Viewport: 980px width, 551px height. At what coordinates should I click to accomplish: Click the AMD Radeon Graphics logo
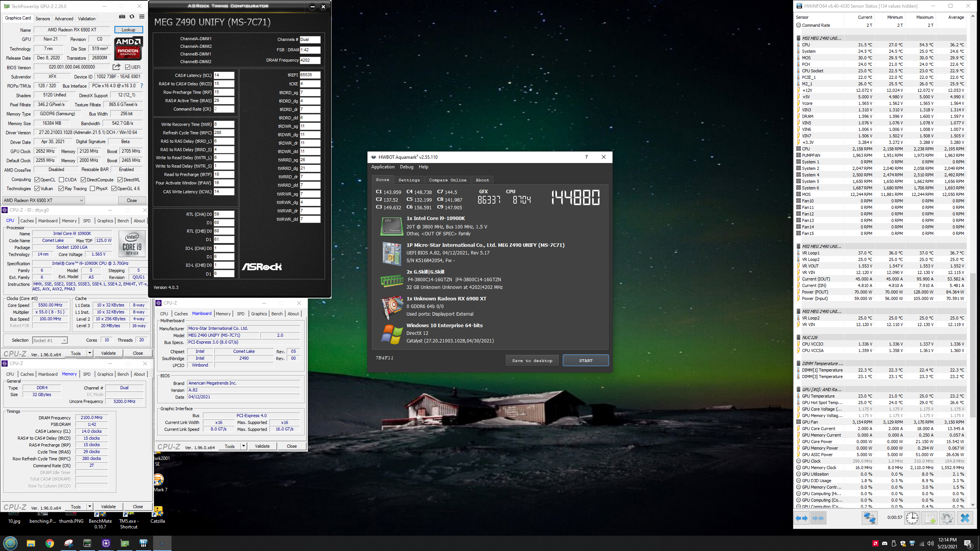click(x=129, y=48)
